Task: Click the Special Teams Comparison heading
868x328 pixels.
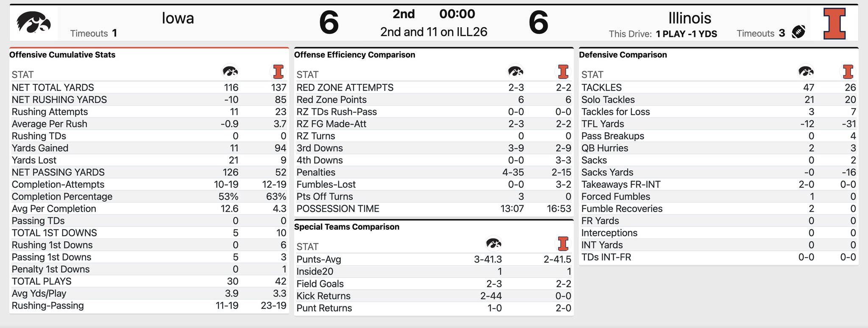Action: click(x=346, y=227)
